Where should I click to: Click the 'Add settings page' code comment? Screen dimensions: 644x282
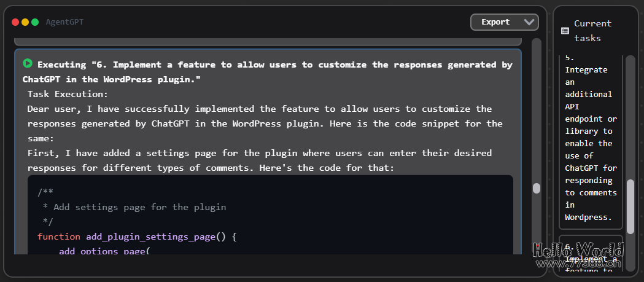[x=139, y=207]
